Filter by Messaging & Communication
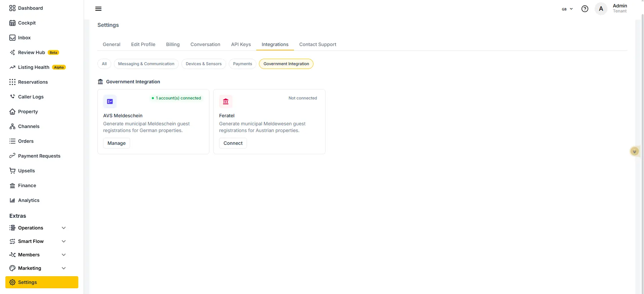Viewport: 644px width, 294px height. coord(146,64)
